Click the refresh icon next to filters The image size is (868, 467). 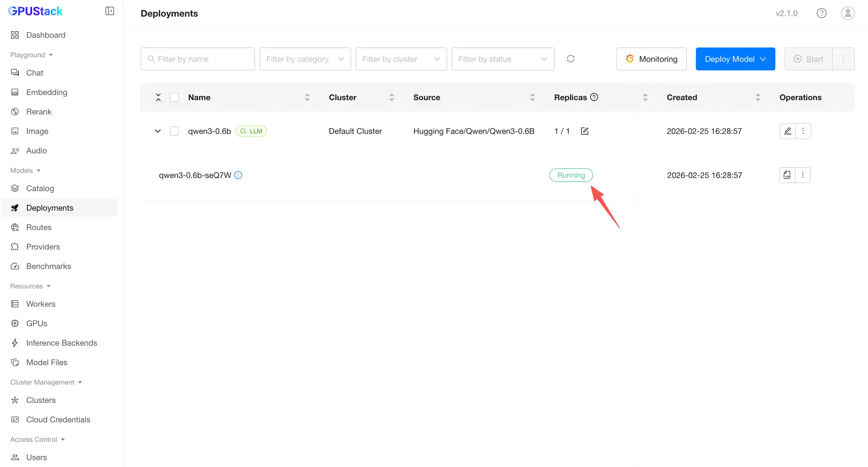tap(570, 59)
